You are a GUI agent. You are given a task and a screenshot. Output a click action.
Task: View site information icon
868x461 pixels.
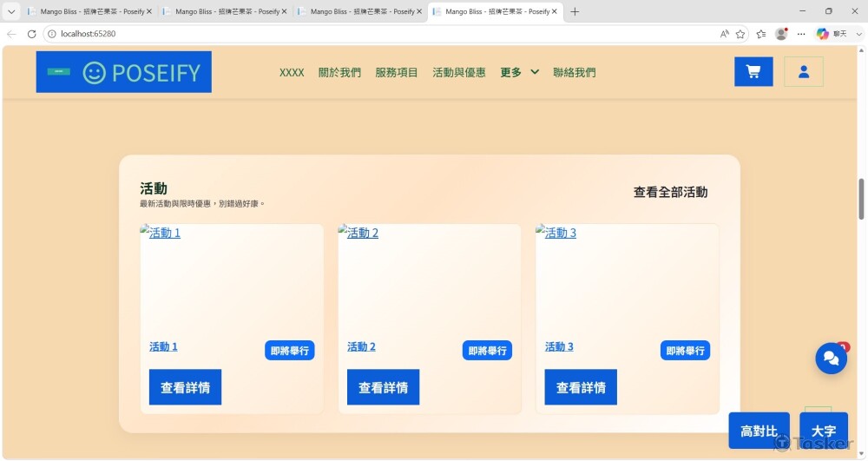point(51,34)
